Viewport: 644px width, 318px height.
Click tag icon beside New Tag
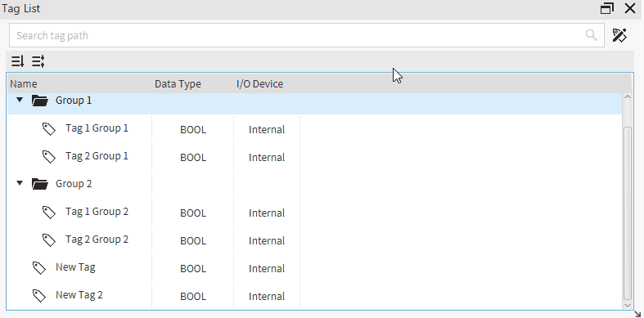coord(39,268)
